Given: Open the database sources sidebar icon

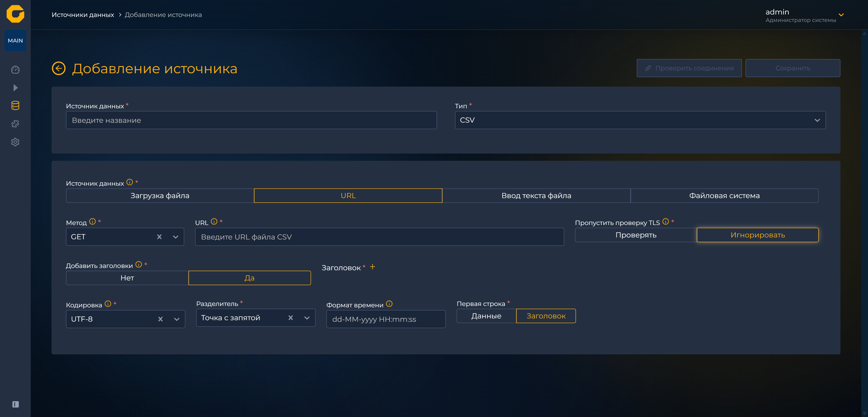Looking at the screenshot, I should click(15, 106).
